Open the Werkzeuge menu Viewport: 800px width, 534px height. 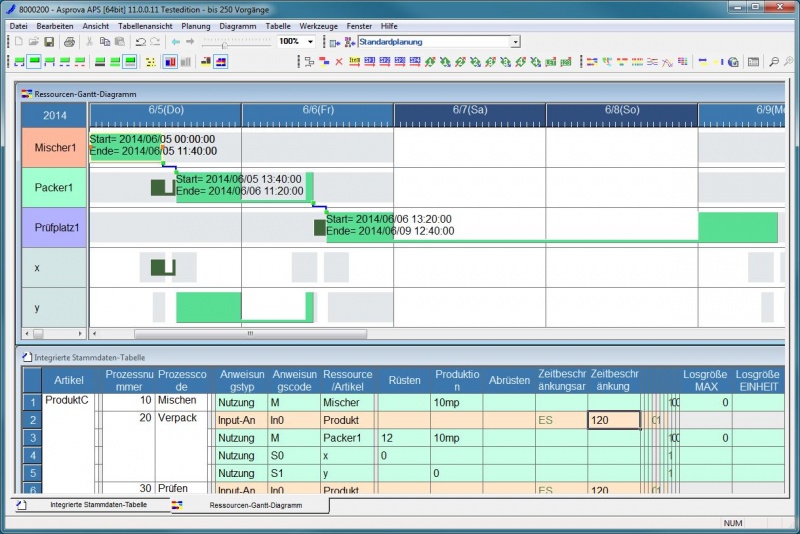[x=318, y=25]
